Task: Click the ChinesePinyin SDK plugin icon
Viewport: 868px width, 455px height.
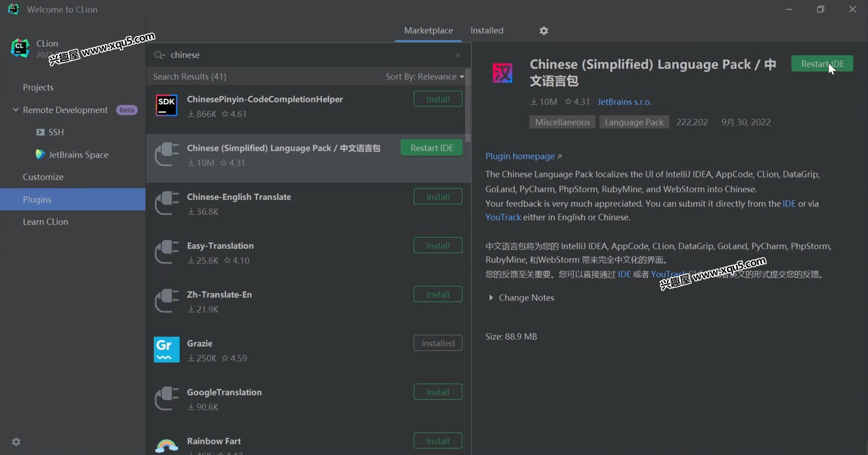Action: [167, 106]
